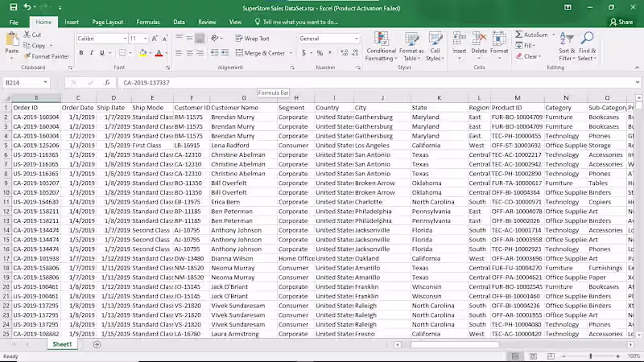Toggle Italic formatting

coord(90,53)
